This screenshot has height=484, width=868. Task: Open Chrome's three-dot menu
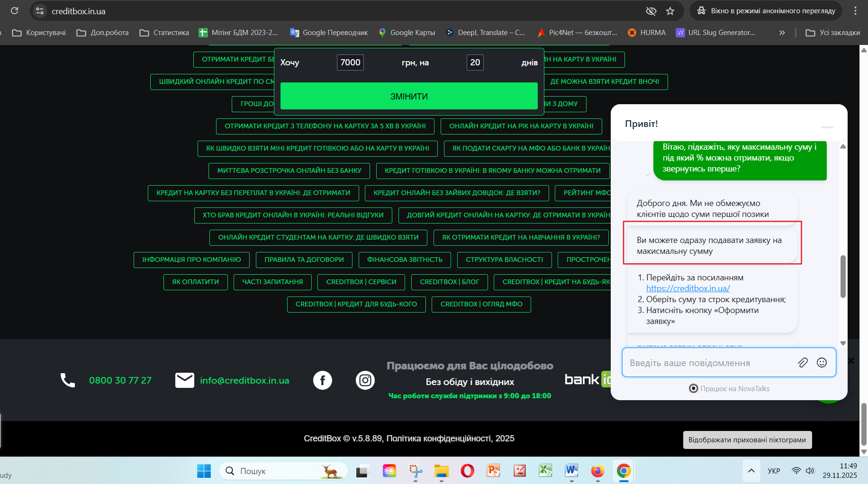855,11
